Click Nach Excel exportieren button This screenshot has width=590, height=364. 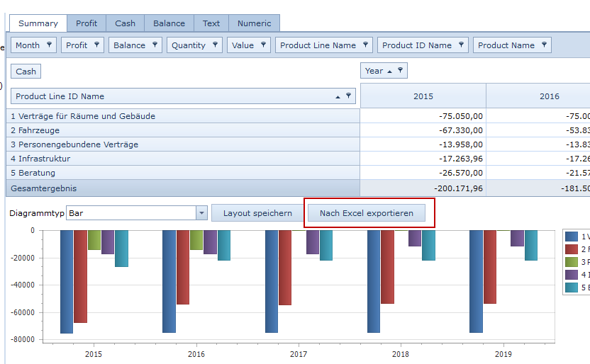366,213
